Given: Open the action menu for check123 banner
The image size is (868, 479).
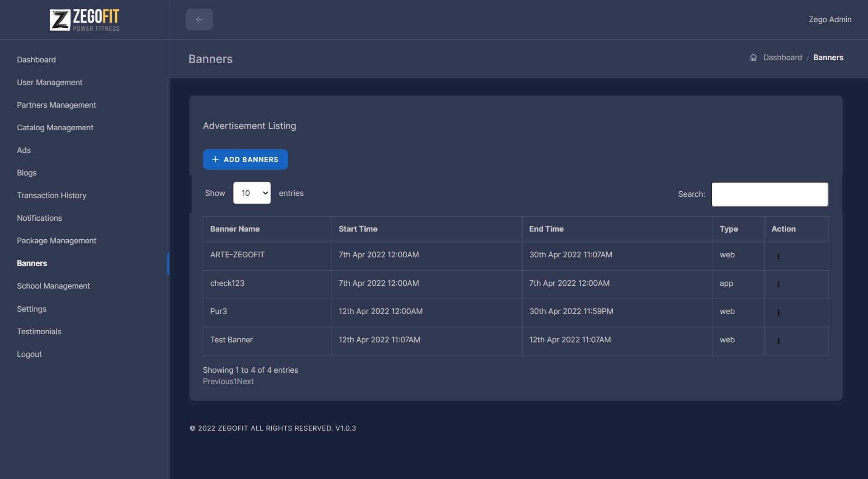Looking at the screenshot, I should point(778,285).
